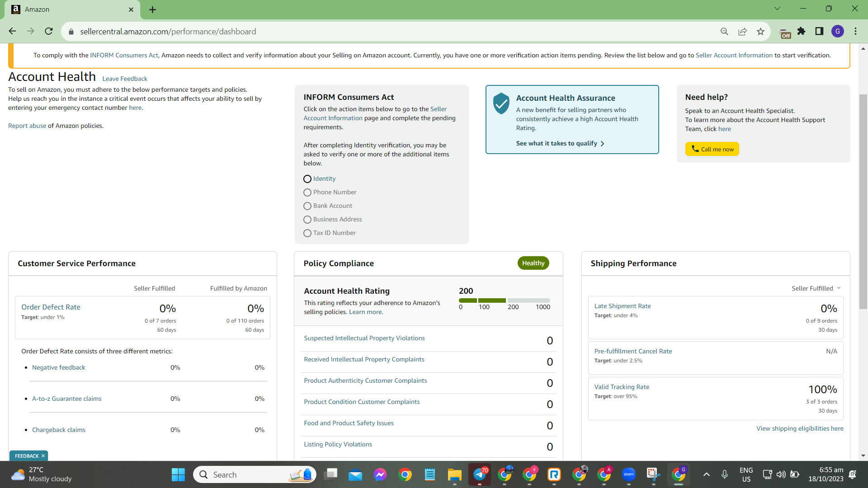Open the Valid Tracking Rate metric

(x=622, y=387)
